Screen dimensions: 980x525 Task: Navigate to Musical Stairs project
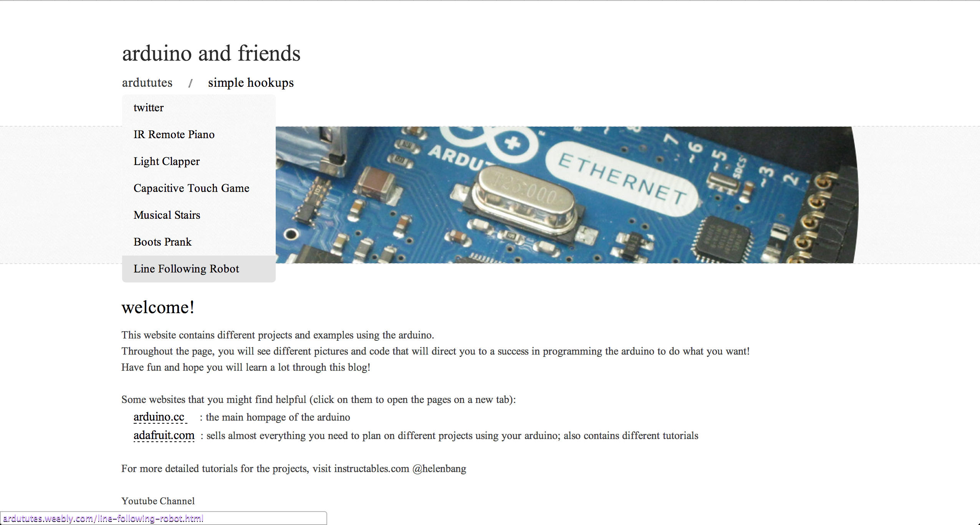pyautogui.click(x=167, y=215)
